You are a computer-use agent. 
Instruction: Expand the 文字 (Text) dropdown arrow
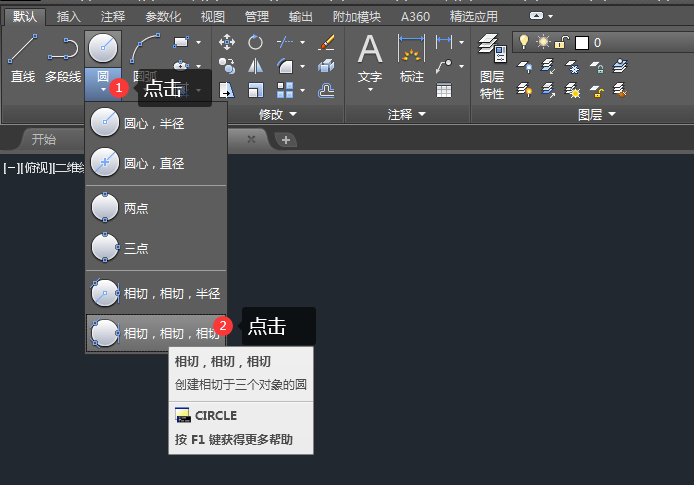pos(370,89)
